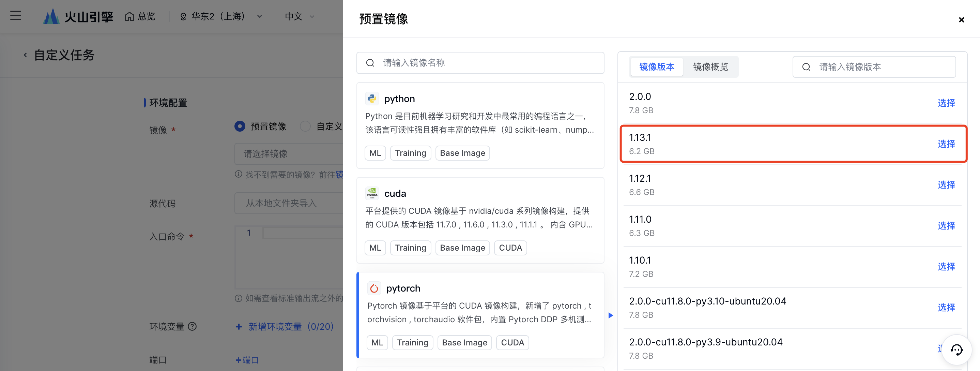Click 选择 for version 1.11.0
The image size is (980, 371).
pos(946,226)
